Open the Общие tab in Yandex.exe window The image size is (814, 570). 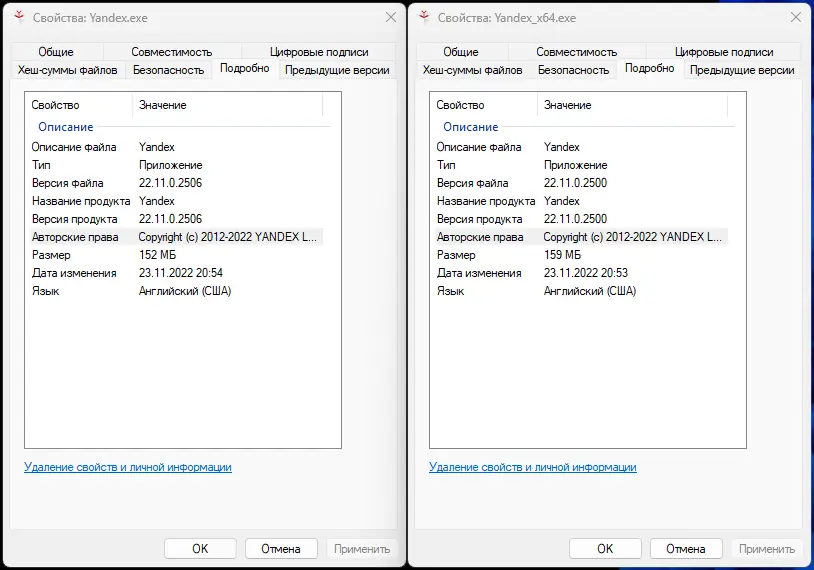(x=56, y=52)
